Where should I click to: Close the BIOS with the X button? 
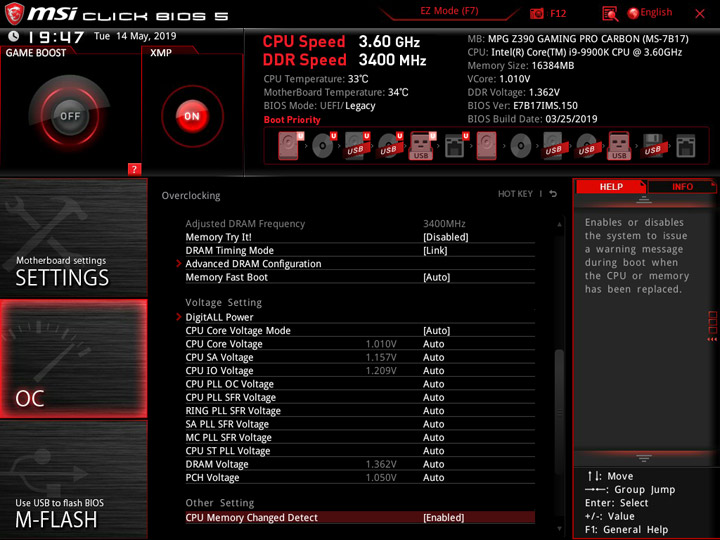tap(700, 14)
